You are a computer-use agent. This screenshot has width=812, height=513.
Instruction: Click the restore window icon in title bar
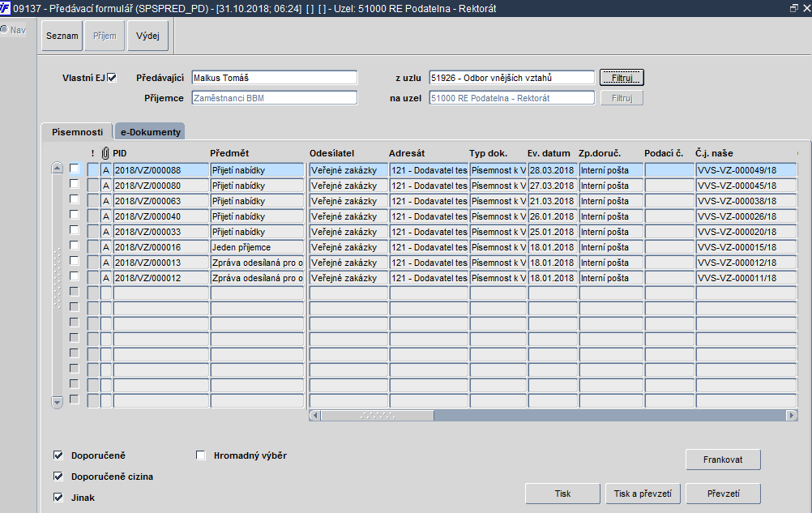pyautogui.click(x=794, y=8)
